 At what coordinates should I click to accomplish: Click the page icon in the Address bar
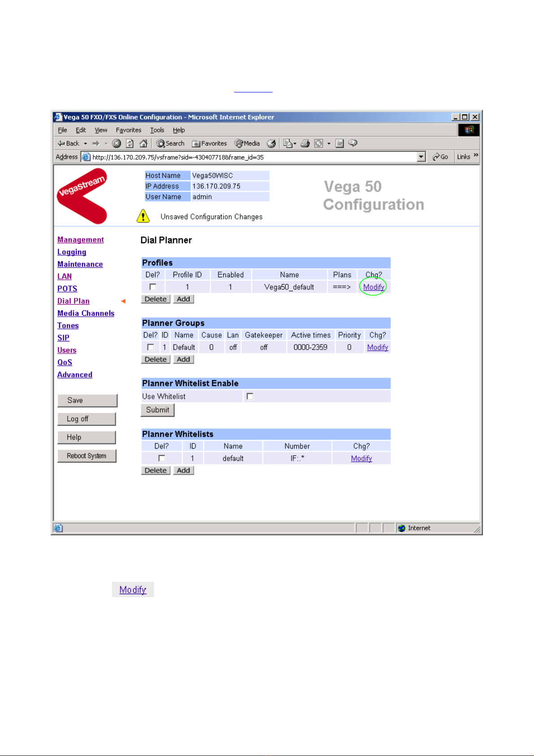tap(86, 157)
